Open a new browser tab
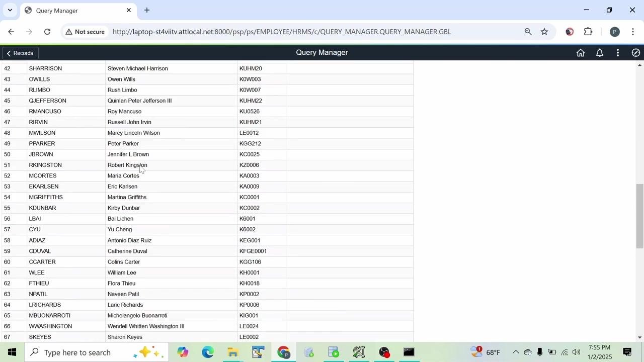Viewport: 644px width, 362px height. point(147,10)
